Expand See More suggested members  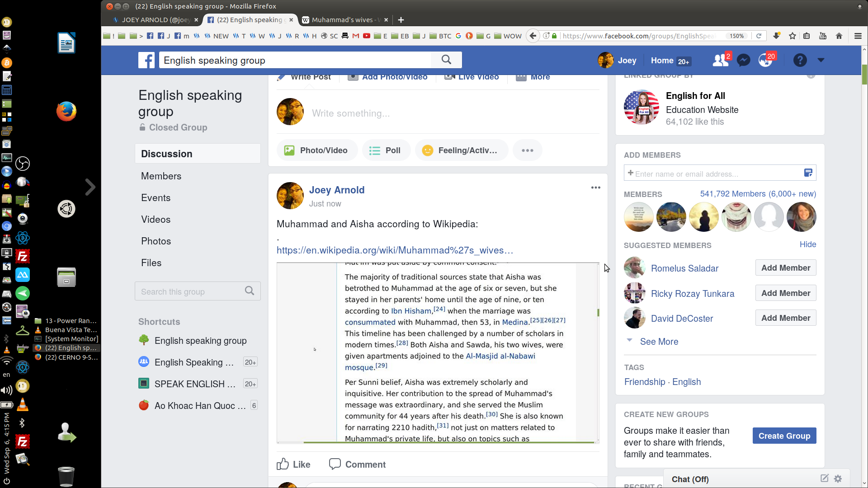coord(659,342)
